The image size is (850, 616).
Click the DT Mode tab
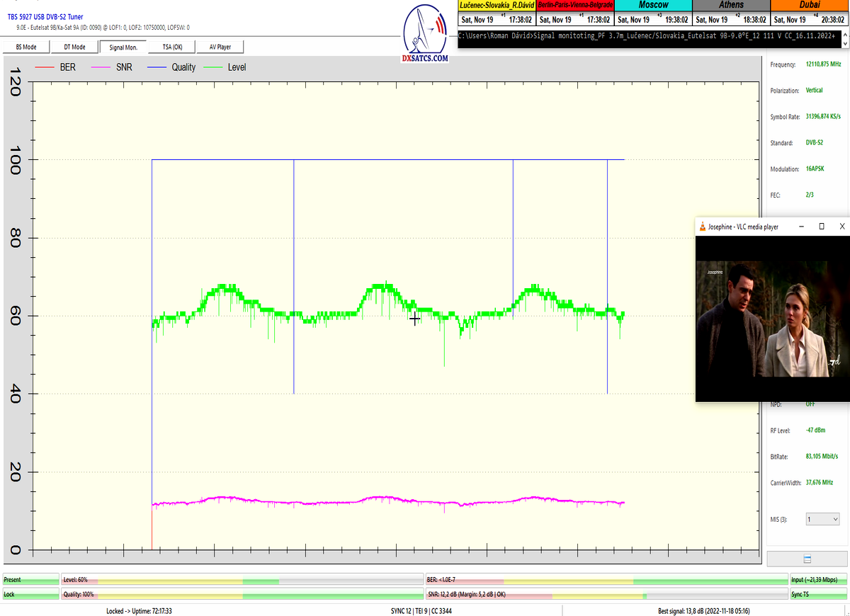(74, 47)
